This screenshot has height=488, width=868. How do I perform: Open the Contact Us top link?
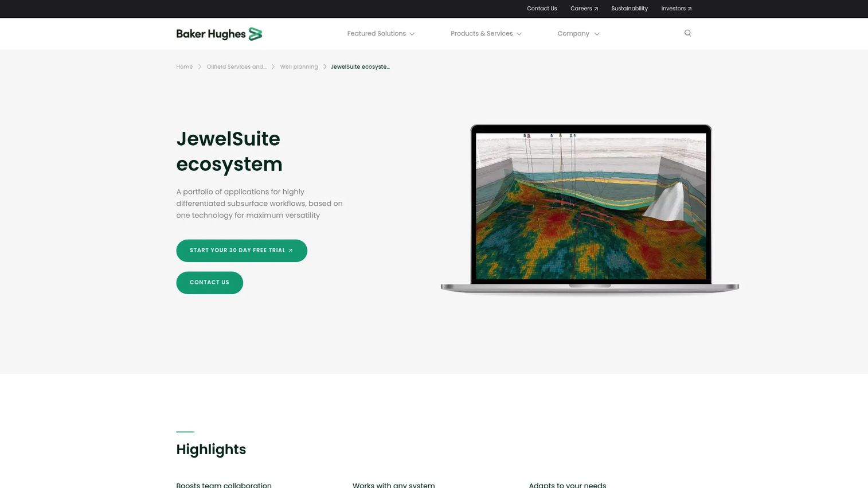(x=542, y=9)
